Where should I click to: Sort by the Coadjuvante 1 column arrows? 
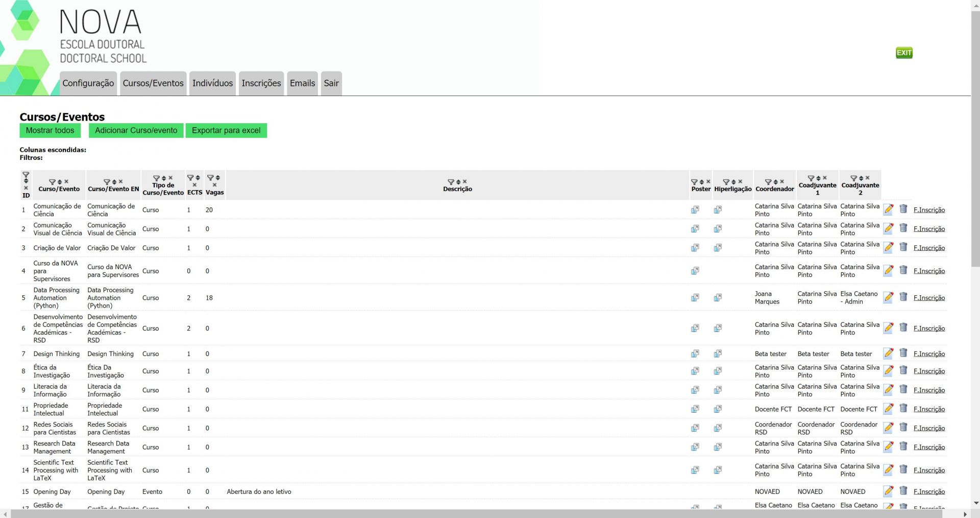pyautogui.click(x=818, y=178)
